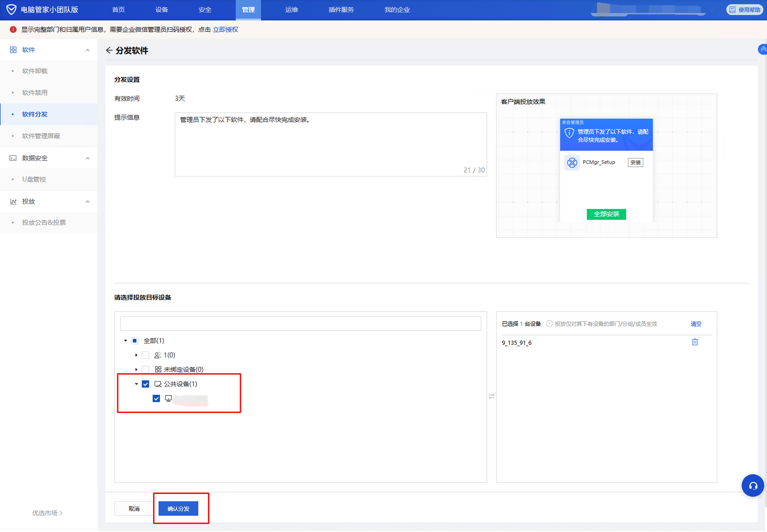The height and width of the screenshot is (532, 767).
Task: Click the back arrow beside 分发软件
Action: 109,51
